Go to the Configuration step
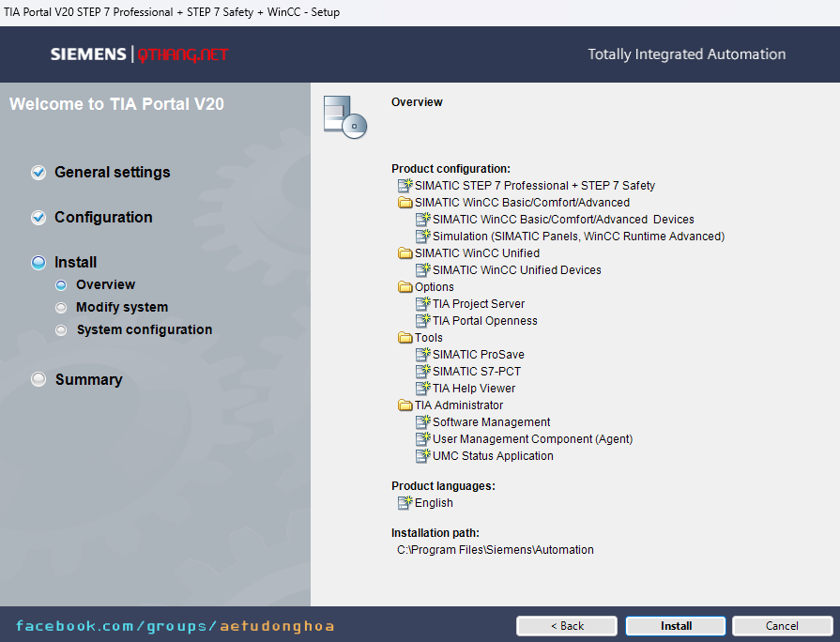This screenshot has width=840, height=642. [x=103, y=218]
